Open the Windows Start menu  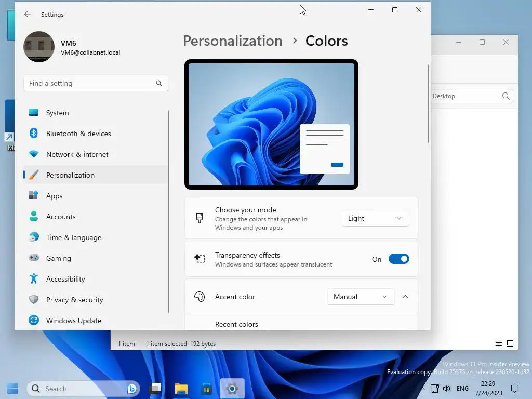click(12, 389)
